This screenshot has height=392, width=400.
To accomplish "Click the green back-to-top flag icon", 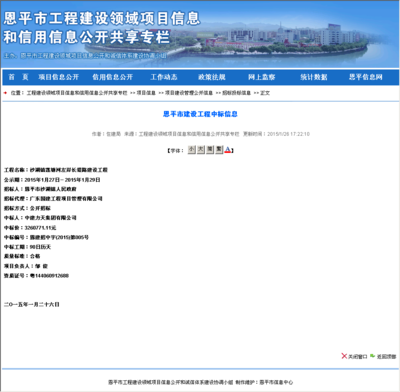I will (x=372, y=356).
